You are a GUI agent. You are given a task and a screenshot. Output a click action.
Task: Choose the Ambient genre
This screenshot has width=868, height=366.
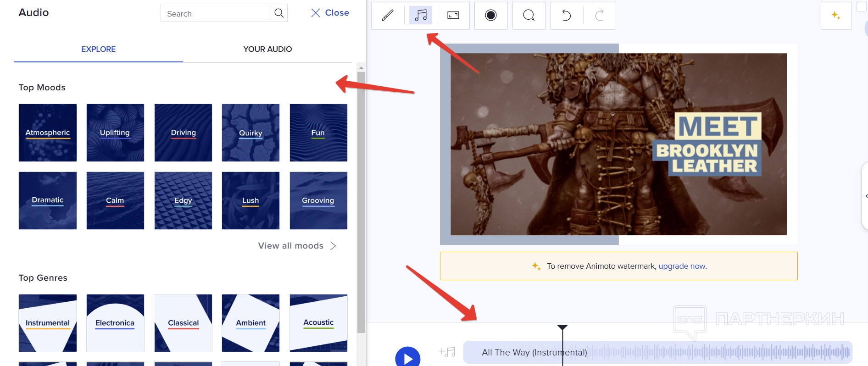click(x=250, y=323)
